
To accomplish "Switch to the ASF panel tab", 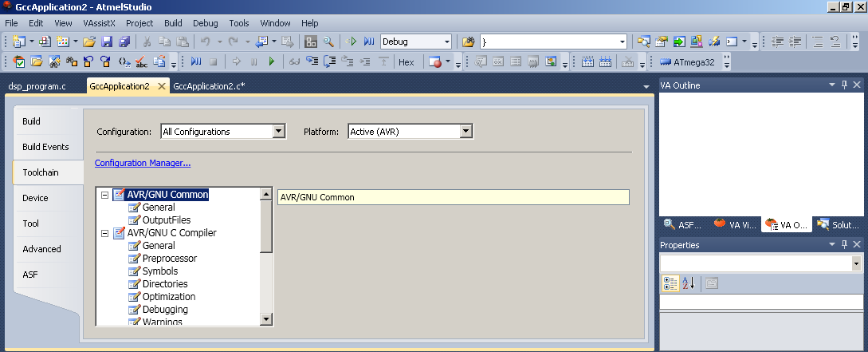I will [x=682, y=224].
